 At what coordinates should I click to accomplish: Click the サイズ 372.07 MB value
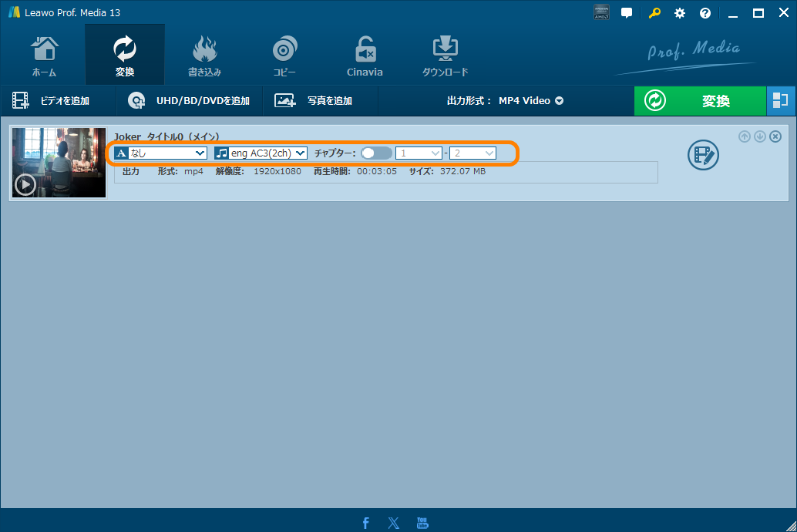[462, 171]
